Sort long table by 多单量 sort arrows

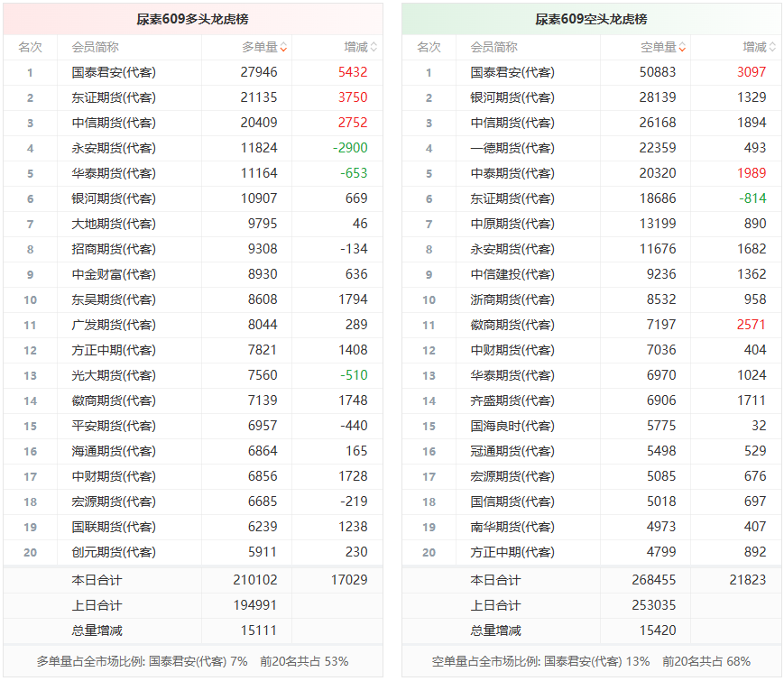283,48
